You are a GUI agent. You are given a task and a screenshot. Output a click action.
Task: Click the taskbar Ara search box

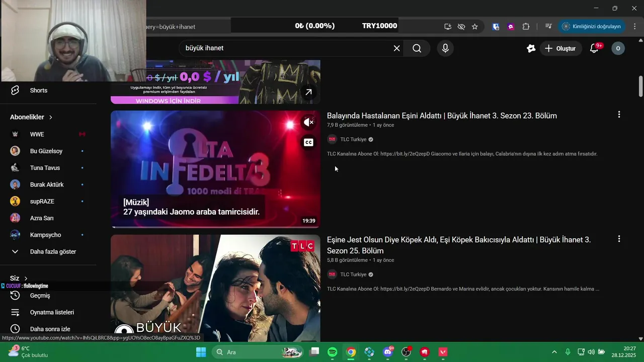tap(259, 352)
